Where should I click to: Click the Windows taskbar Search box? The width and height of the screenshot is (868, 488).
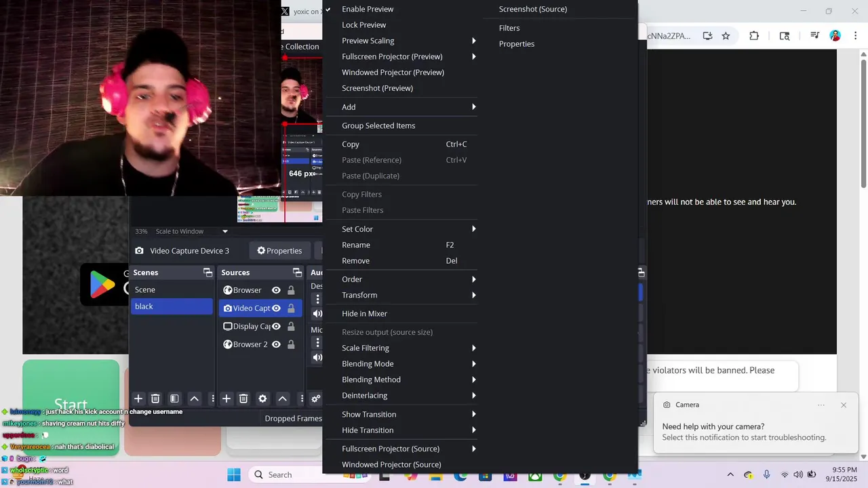(298, 474)
